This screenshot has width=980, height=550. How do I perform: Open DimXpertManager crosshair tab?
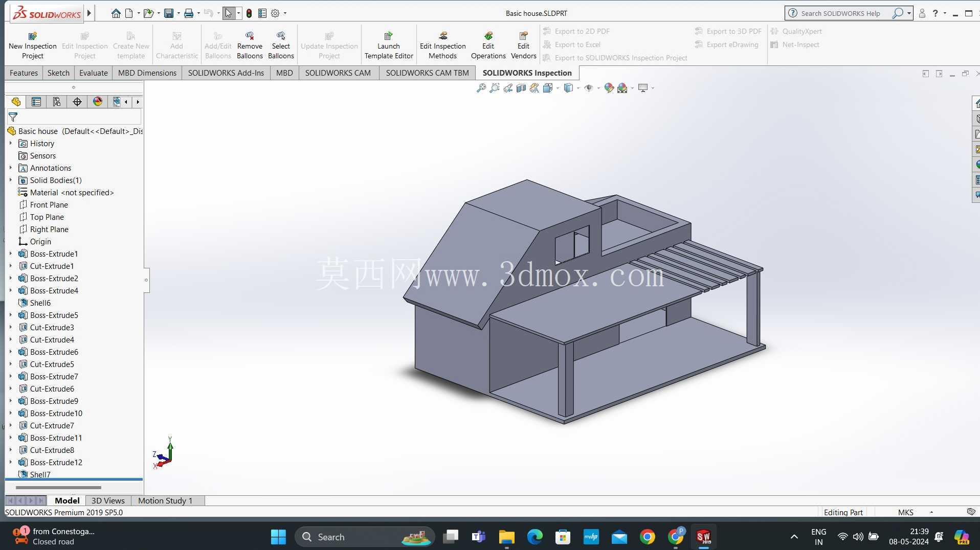(77, 102)
